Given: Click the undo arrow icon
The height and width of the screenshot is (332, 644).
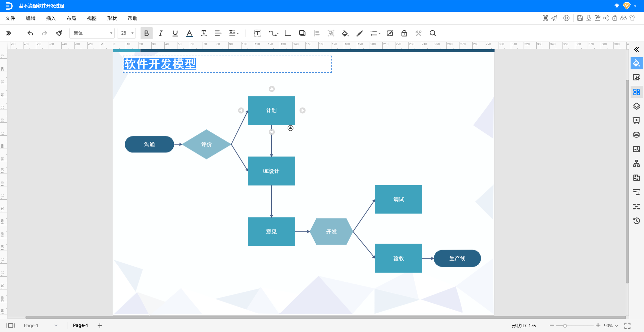Looking at the screenshot, I should [x=30, y=33].
